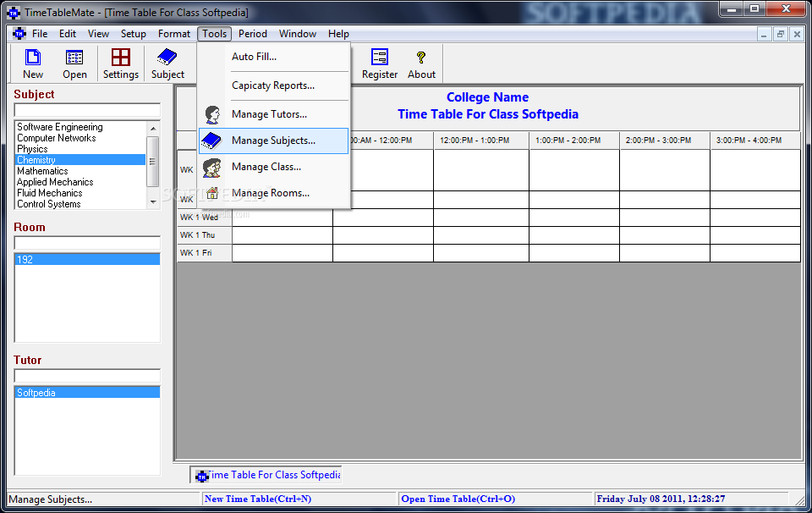
Task: Click the College Name heading
Action: pyautogui.click(x=488, y=97)
